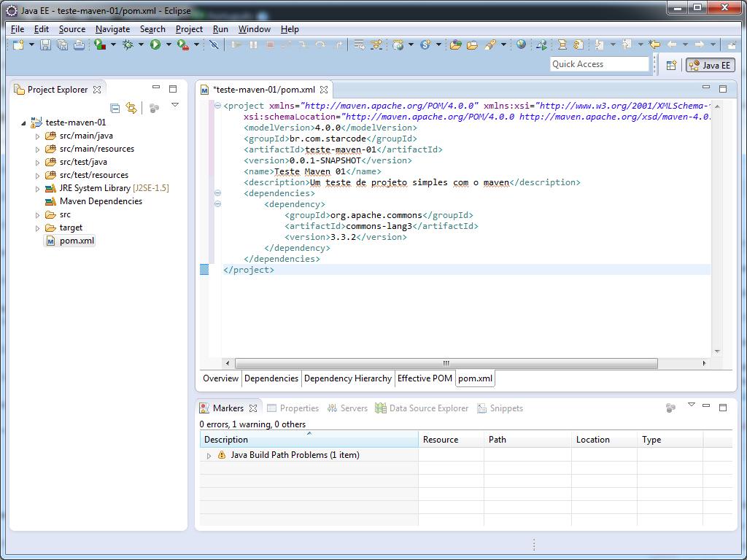
Task: Sort markers by Description column header
Action: pos(309,440)
